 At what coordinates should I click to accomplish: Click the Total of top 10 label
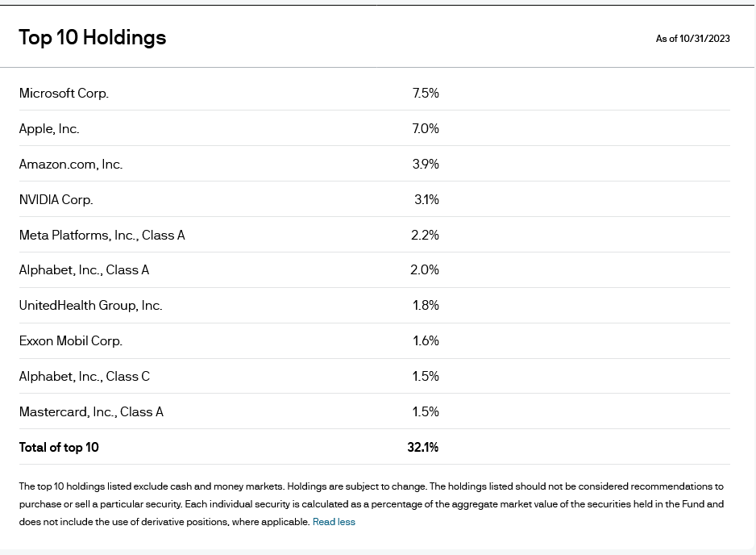point(59,448)
